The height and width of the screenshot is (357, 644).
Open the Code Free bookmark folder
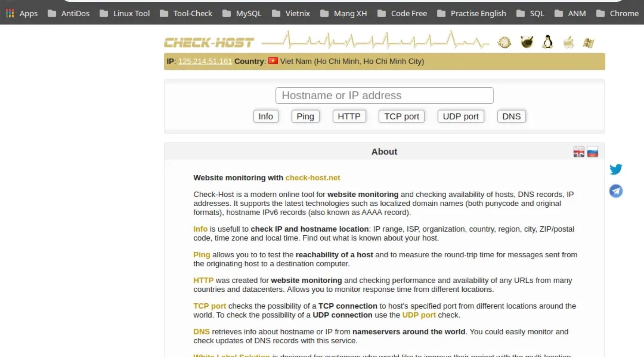(x=402, y=13)
